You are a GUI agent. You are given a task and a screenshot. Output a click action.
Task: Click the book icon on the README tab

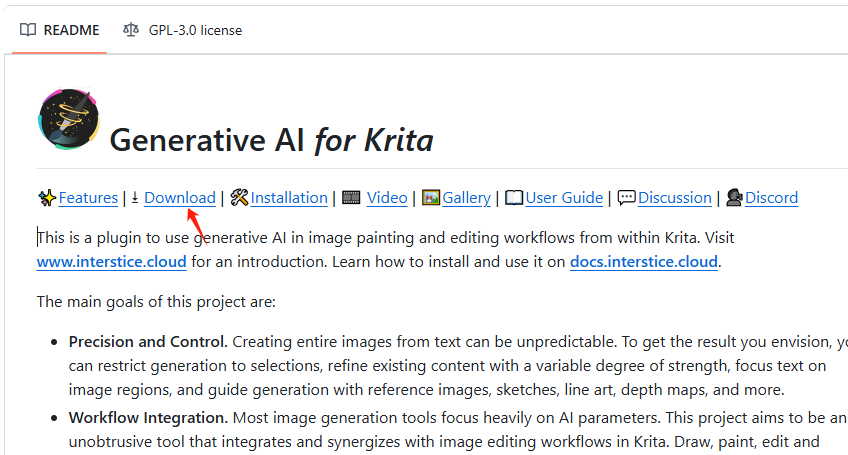point(28,30)
